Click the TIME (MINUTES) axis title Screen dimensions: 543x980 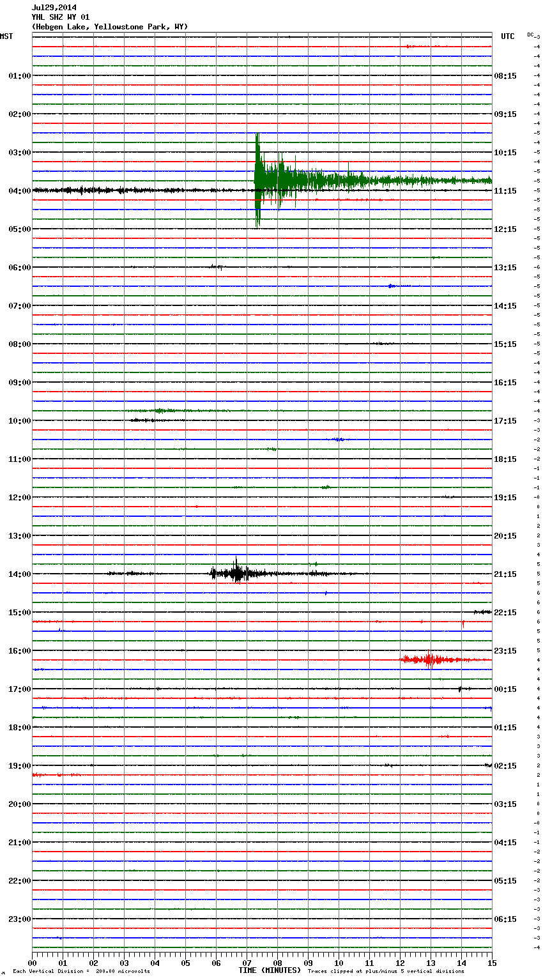[270, 970]
